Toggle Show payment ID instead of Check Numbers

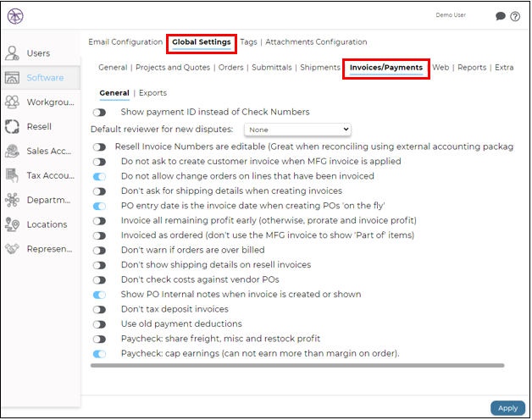click(99, 113)
